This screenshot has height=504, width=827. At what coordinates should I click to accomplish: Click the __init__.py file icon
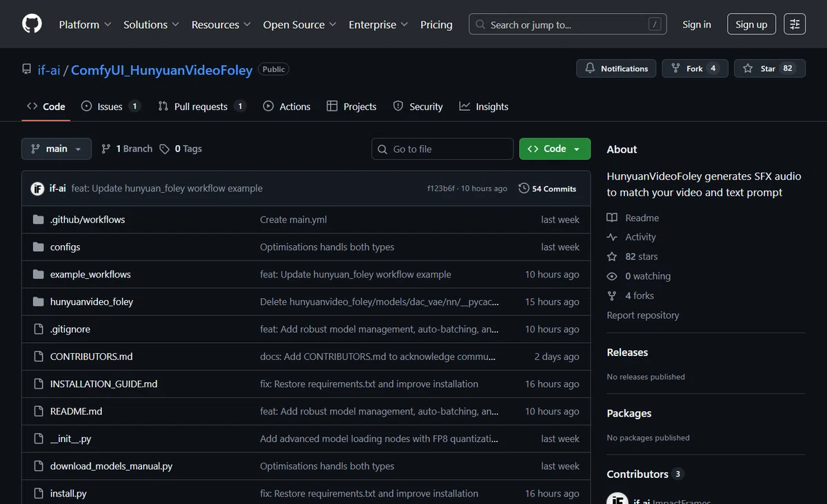click(39, 439)
